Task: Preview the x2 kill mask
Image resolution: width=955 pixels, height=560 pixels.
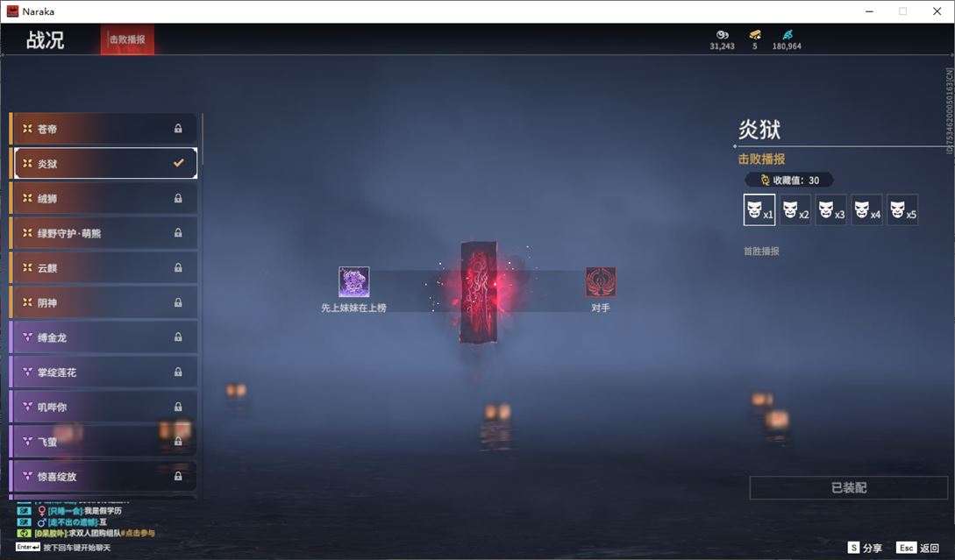Action: pyautogui.click(x=795, y=210)
